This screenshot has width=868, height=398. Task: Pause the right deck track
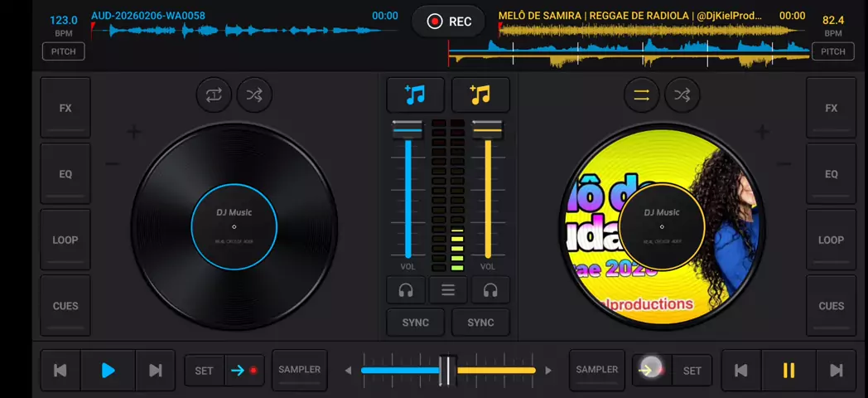click(x=788, y=371)
